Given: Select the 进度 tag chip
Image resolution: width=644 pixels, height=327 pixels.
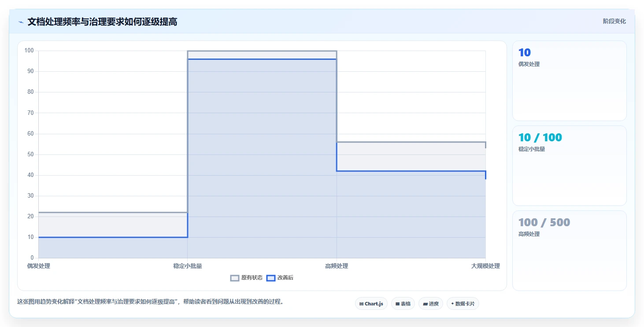Looking at the screenshot, I should click(x=431, y=304).
